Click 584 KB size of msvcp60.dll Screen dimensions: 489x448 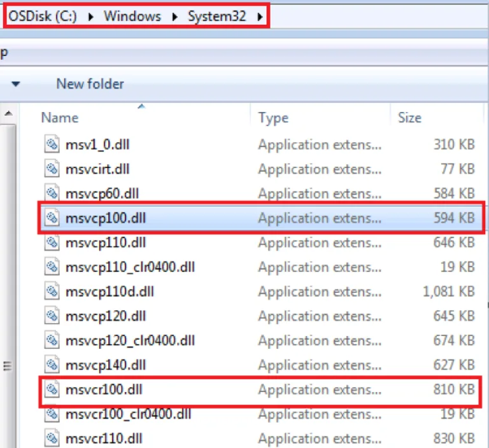tap(454, 193)
